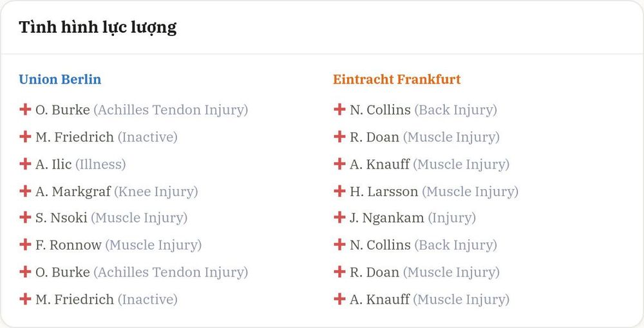
Task: Select player A. Markgraf (Knee Injury)
Action: coord(117,192)
